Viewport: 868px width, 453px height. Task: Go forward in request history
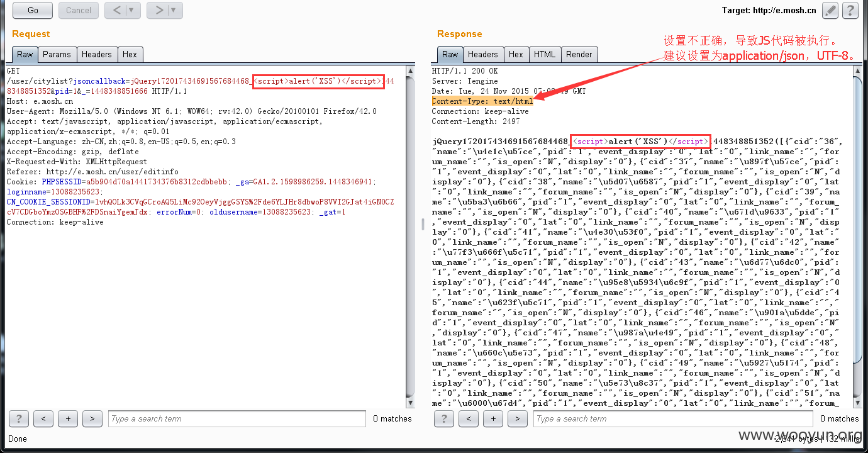pyautogui.click(x=158, y=10)
